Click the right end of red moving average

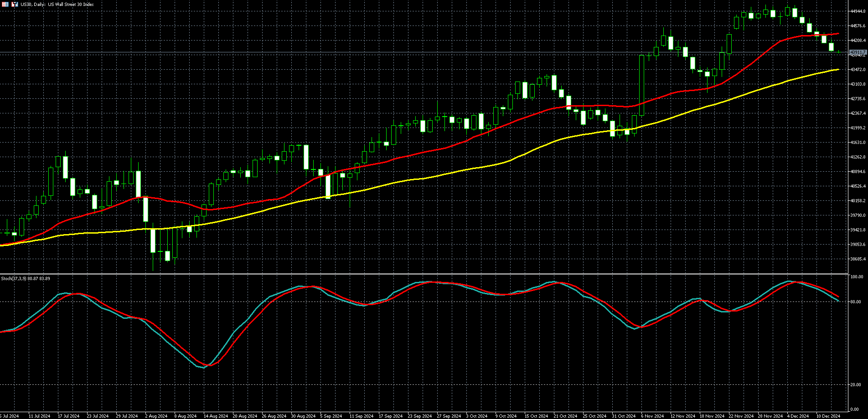838,34
